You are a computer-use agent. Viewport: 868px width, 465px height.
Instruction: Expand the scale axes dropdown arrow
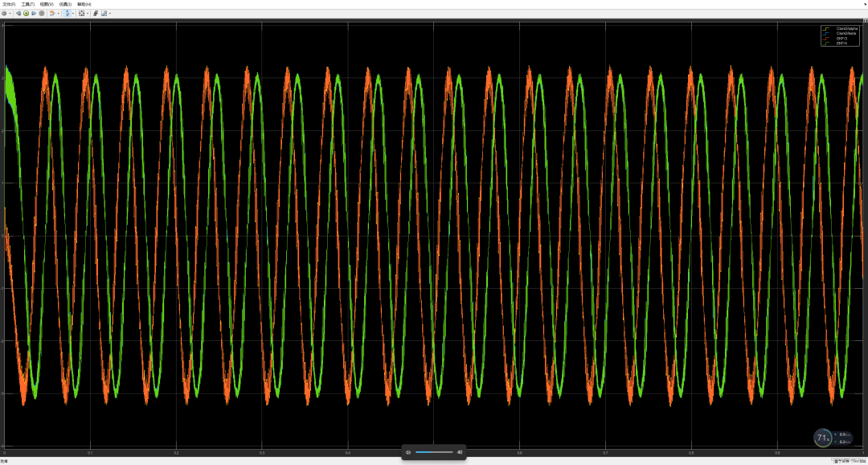[87, 13]
